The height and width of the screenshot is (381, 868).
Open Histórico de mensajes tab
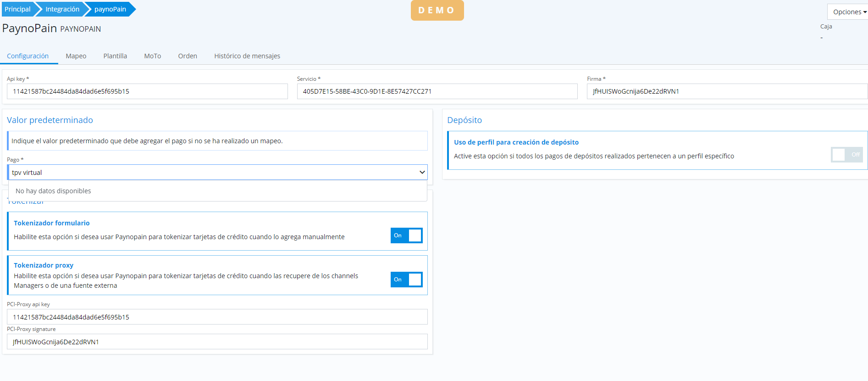click(x=247, y=56)
